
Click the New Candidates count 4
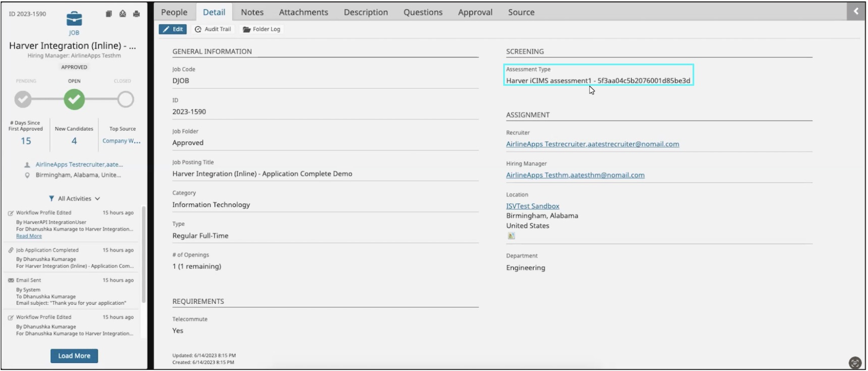click(x=74, y=141)
